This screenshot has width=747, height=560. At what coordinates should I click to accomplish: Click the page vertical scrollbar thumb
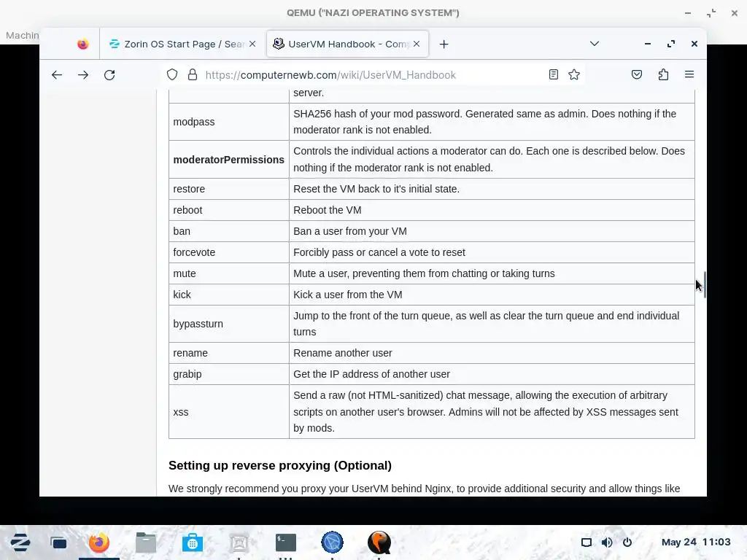(704, 285)
